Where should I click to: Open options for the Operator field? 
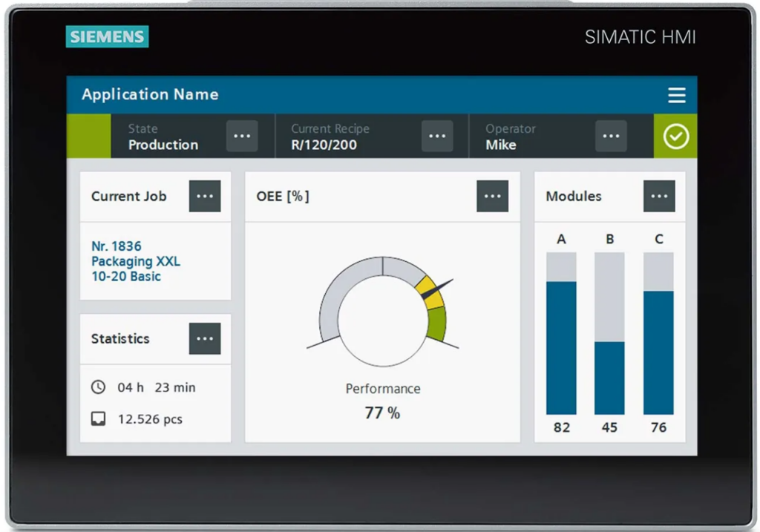[610, 136]
